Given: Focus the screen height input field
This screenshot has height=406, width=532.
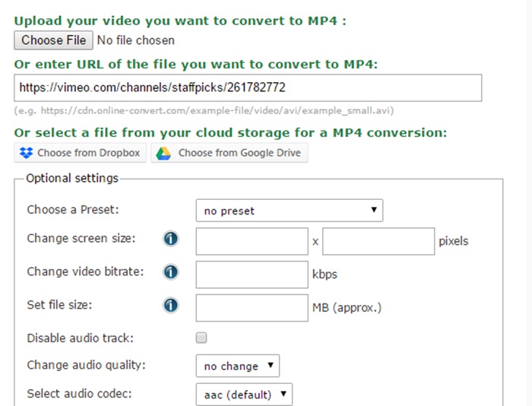Looking at the screenshot, I should coord(378,241).
